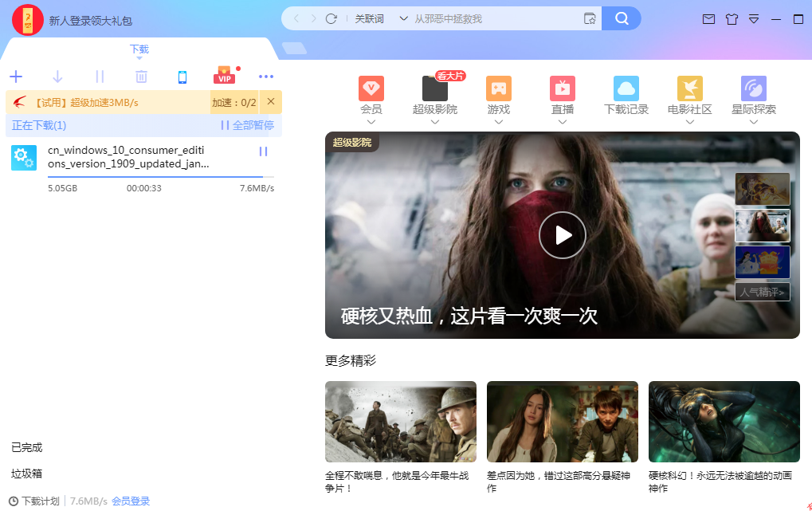
Task: Click the blue search magnifier button
Action: 622,18
